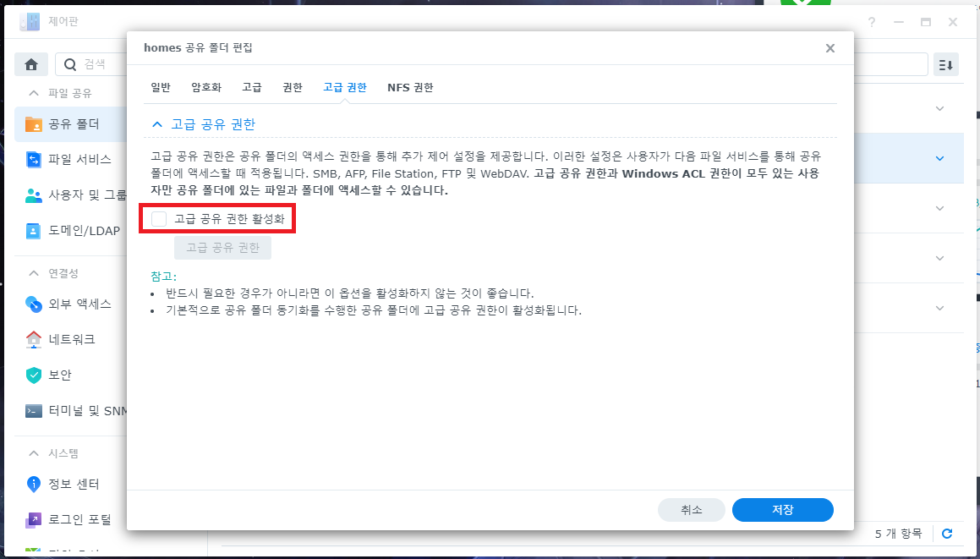The image size is (980, 559).
Task: Open 네트워크 settings in the sidebar
Action: [71, 339]
